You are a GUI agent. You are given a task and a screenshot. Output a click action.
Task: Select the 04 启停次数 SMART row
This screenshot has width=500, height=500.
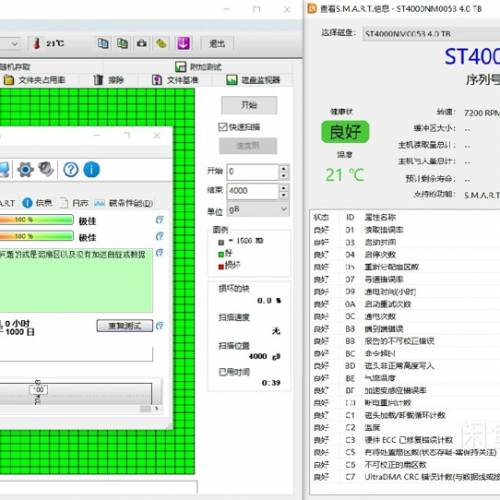point(405,255)
